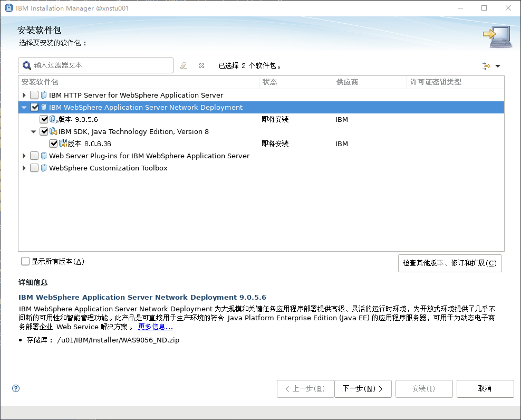Screen dimensions: 521x420
Task: Maximize the Installation Manager window
Action: click(x=484, y=8)
